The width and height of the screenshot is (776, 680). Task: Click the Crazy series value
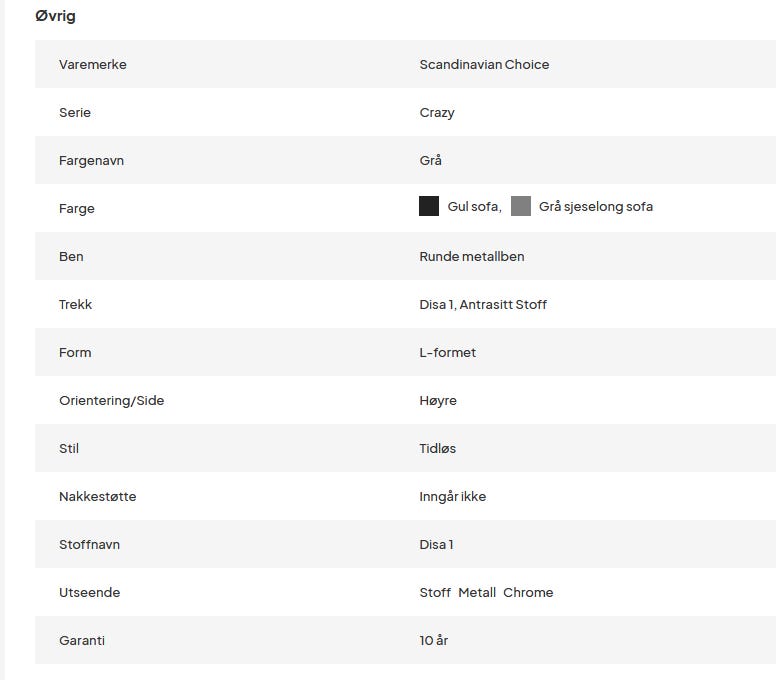437,113
